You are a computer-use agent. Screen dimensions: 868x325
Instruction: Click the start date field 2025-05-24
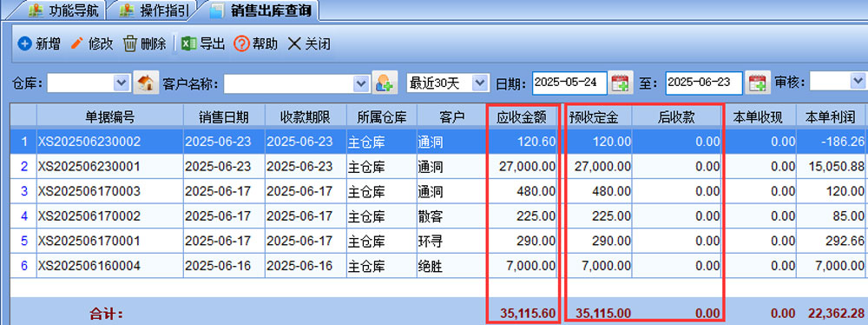pos(569,83)
